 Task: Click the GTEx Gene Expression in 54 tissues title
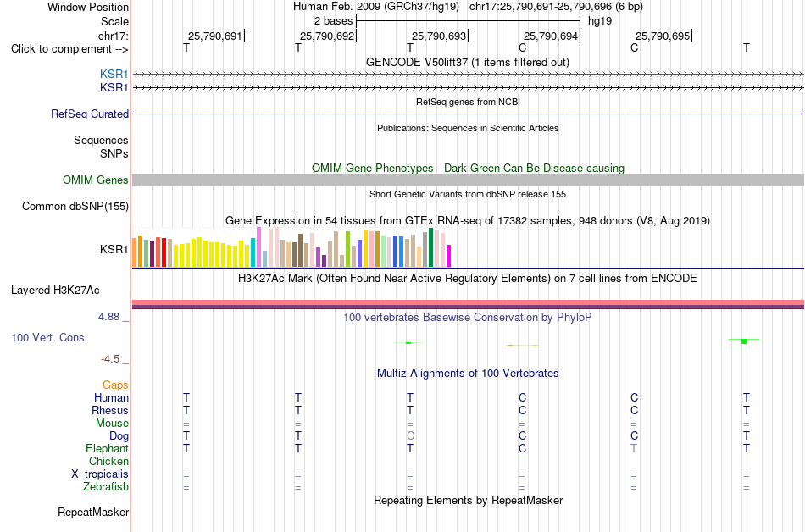(x=468, y=221)
